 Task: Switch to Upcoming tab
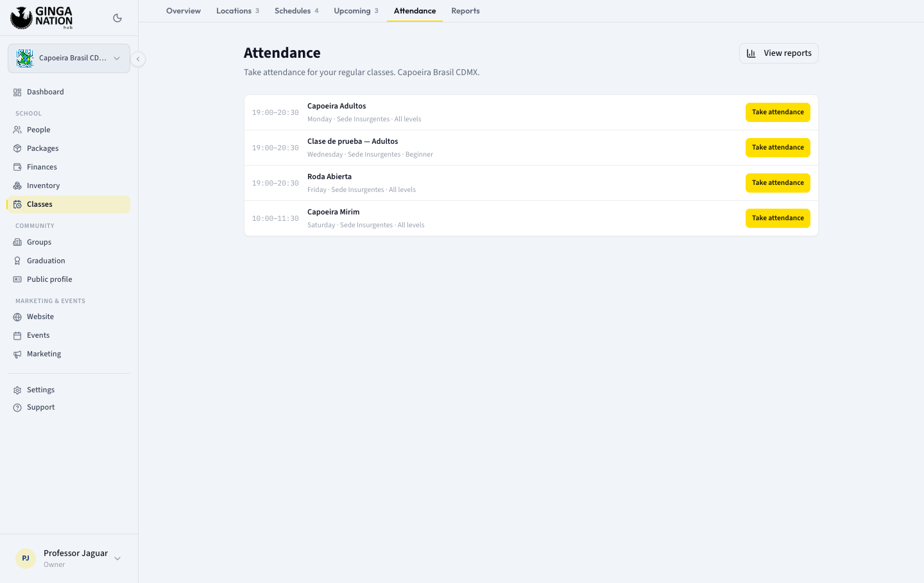tap(356, 11)
